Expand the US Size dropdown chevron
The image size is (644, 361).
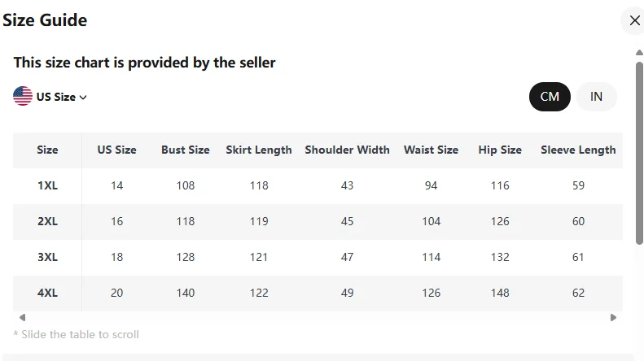[83, 98]
